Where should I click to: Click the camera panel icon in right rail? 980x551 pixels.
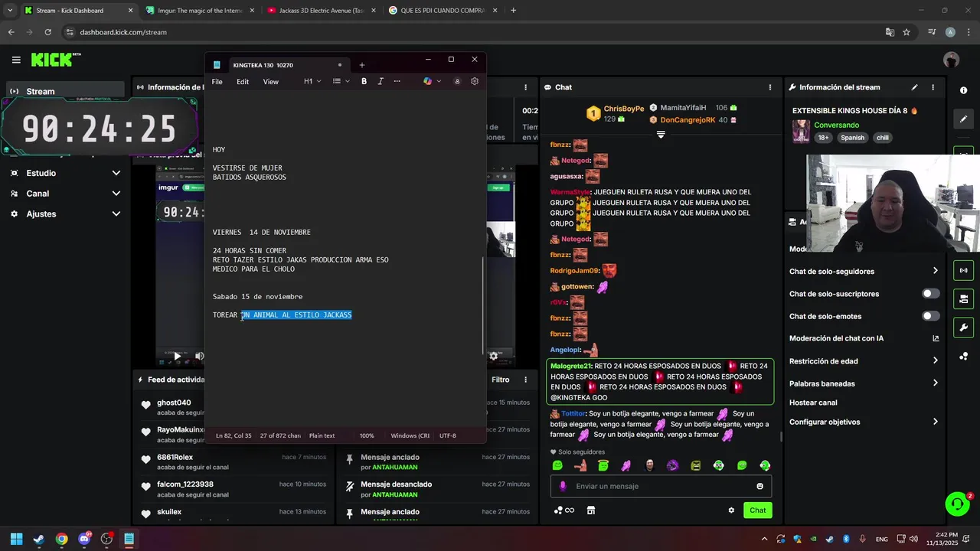coord(963,298)
